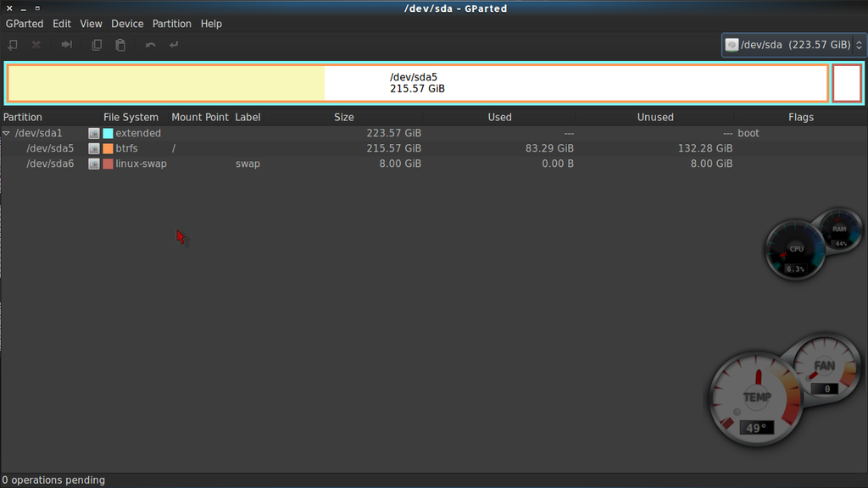Click the mounted key icon for /dev/sda5
The image size is (868, 488).
[x=94, y=148]
